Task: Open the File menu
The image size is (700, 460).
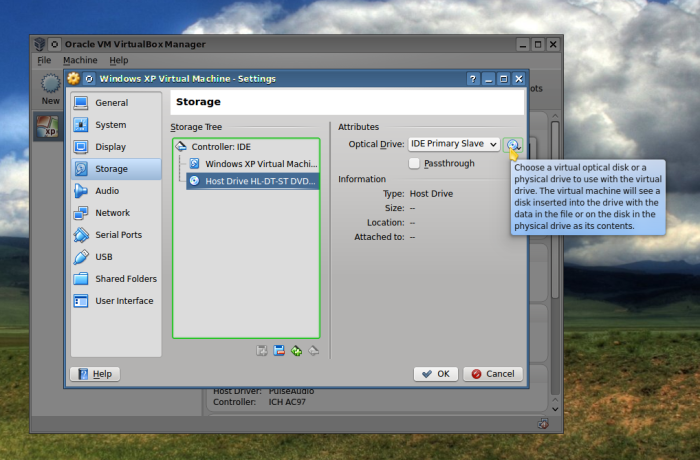Action: (x=44, y=60)
